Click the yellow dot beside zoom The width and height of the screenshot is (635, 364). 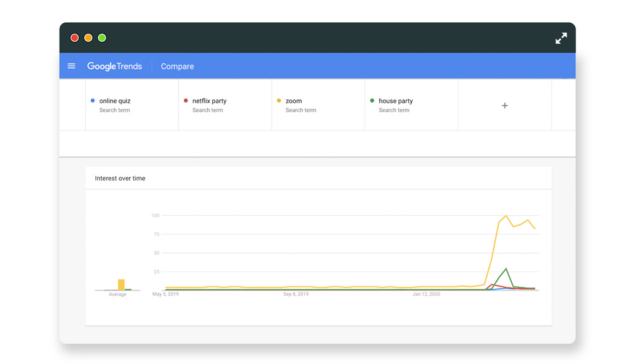279,101
